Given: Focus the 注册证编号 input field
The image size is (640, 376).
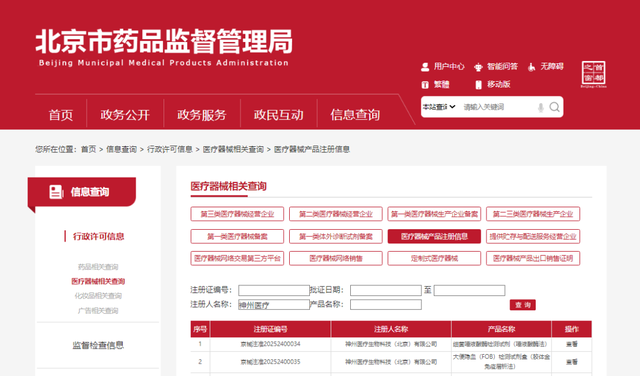Looking at the screenshot, I should 274,290.
